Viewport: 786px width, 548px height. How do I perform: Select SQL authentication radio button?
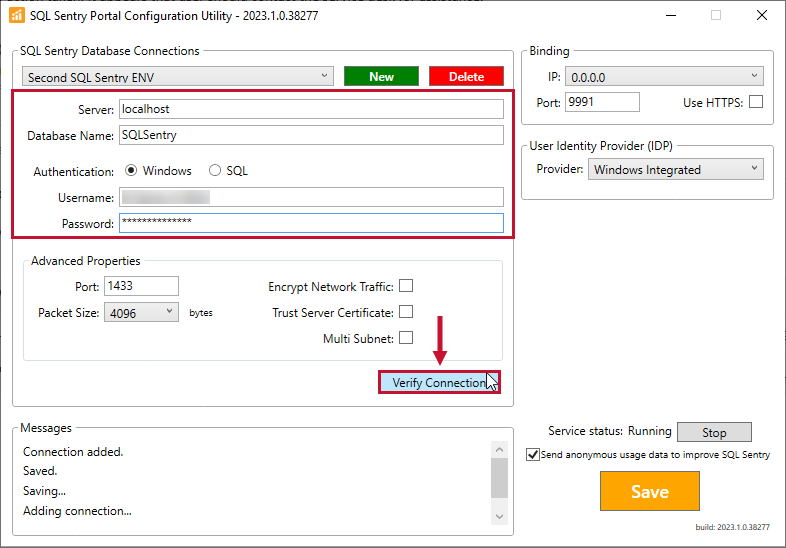click(215, 170)
